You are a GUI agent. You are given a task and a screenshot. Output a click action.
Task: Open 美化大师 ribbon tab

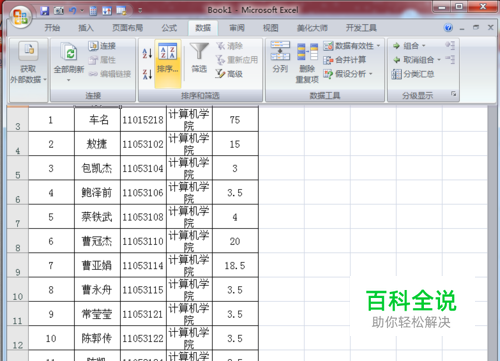312,28
